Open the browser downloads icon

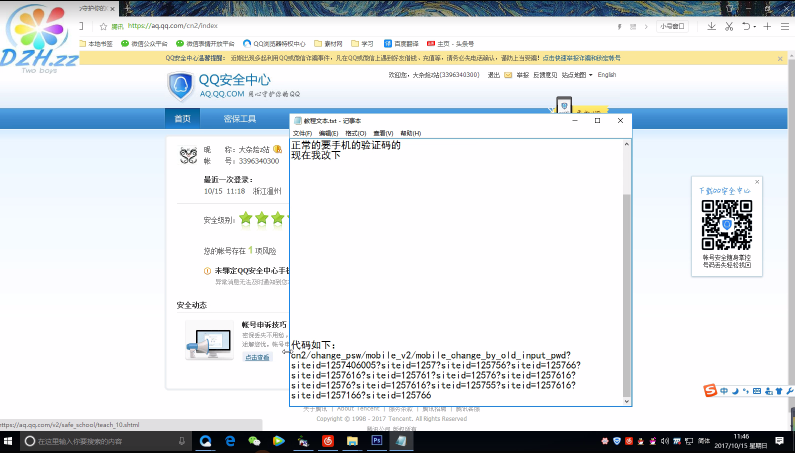(x=711, y=26)
